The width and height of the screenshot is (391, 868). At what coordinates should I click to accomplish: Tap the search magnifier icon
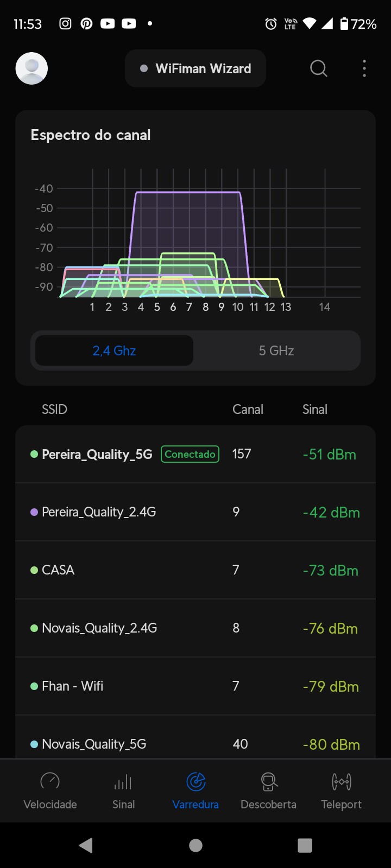[x=319, y=69]
